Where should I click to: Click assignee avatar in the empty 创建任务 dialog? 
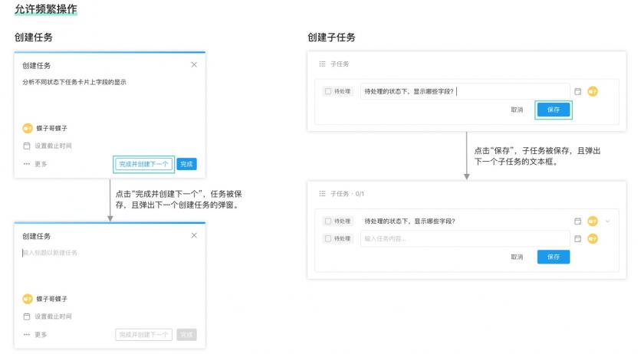[x=28, y=299]
